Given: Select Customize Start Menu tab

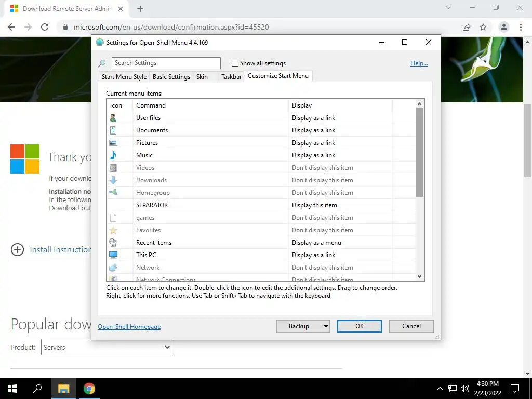Looking at the screenshot, I should [278, 76].
